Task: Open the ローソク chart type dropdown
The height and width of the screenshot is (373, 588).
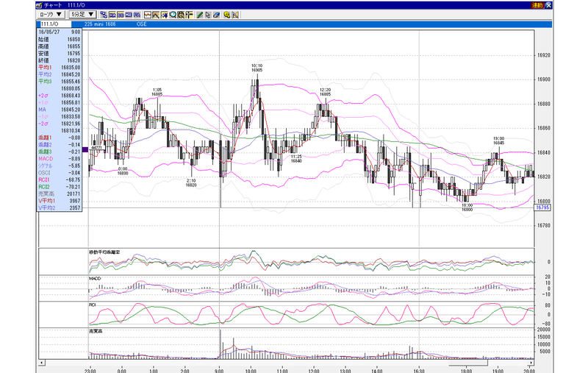Action: click(x=51, y=15)
